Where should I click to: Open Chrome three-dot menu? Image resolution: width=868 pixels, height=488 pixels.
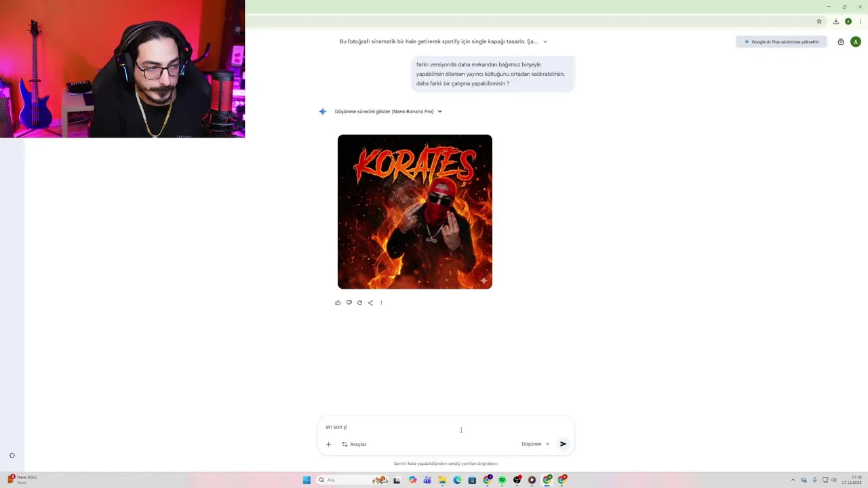(x=861, y=21)
